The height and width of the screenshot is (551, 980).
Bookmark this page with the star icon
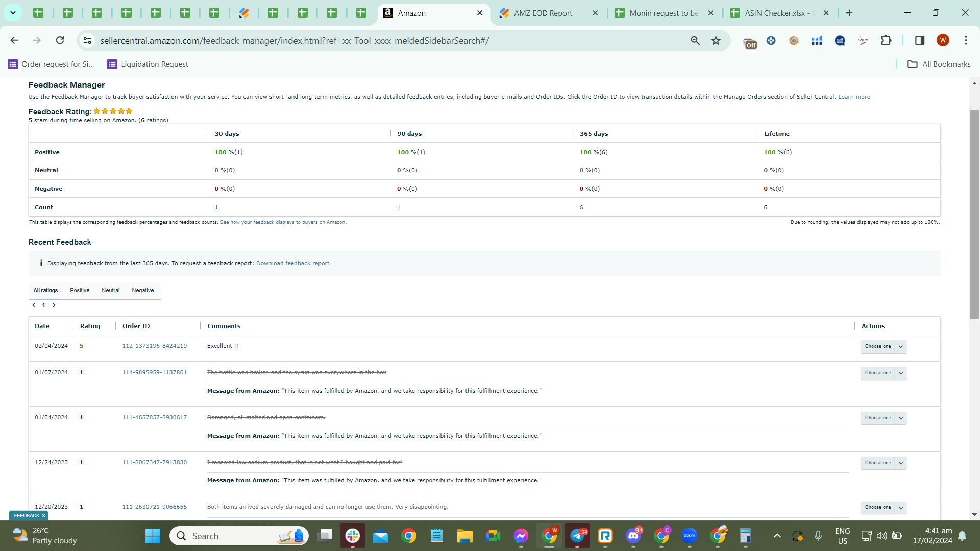click(716, 40)
